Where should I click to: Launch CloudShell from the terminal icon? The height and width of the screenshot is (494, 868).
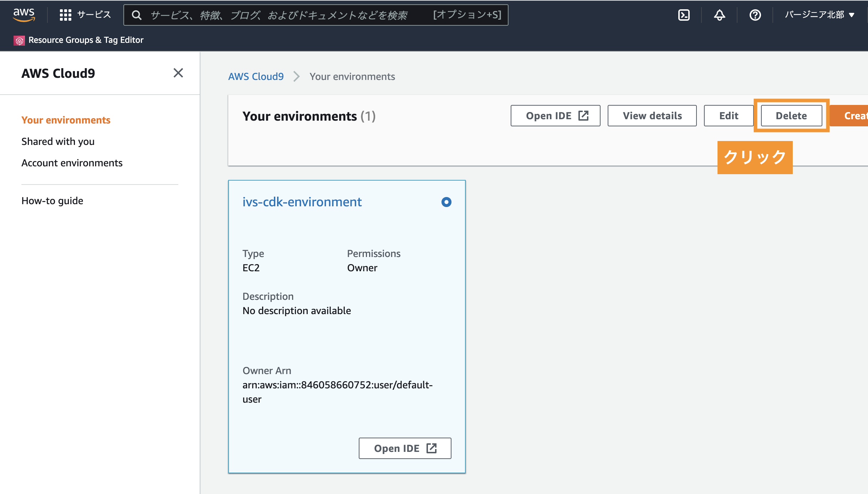(684, 15)
